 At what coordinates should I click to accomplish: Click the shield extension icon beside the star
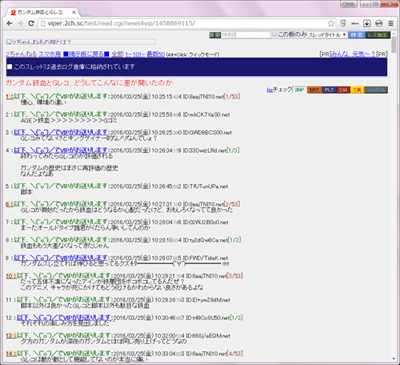tap(343, 23)
